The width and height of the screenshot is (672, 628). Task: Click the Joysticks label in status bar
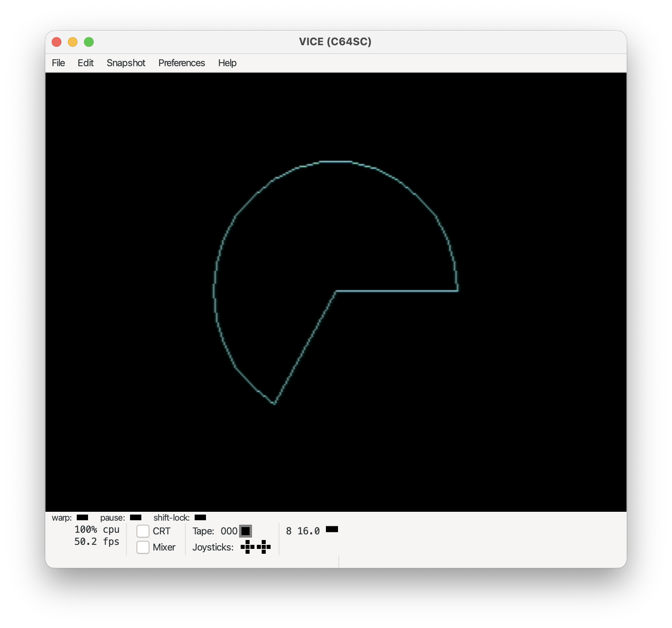pyautogui.click(x=213, y=547)
